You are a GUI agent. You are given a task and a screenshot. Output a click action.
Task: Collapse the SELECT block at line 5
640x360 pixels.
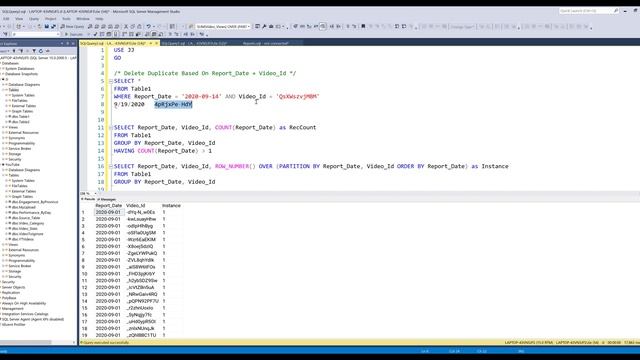[111, 81]
